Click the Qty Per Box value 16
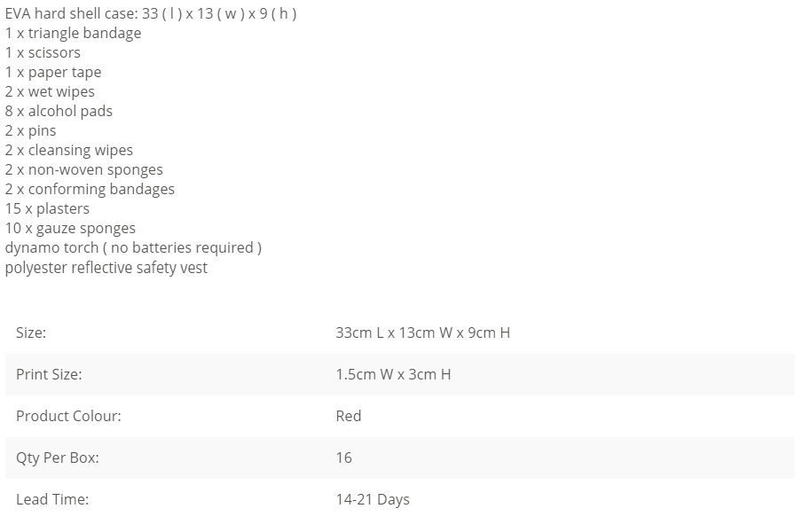The image size is (802, 532). pos(343,458)
